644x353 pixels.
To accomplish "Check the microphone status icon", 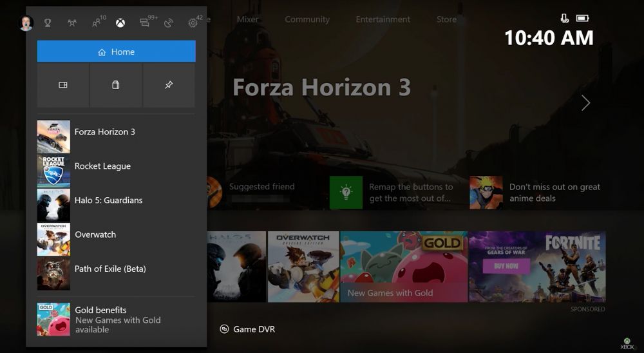I will [565, 18].
